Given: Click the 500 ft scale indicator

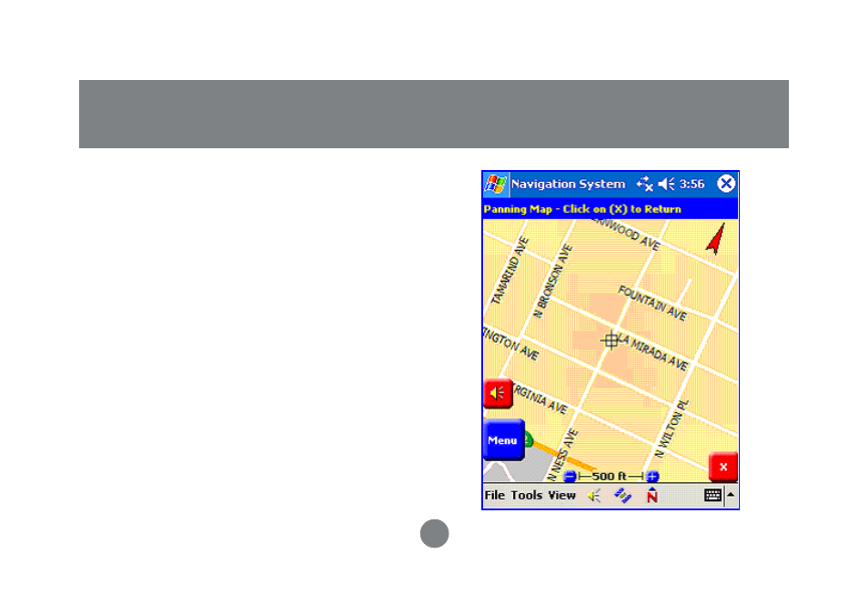Looking at the screenshot, I should pos(611,476).
